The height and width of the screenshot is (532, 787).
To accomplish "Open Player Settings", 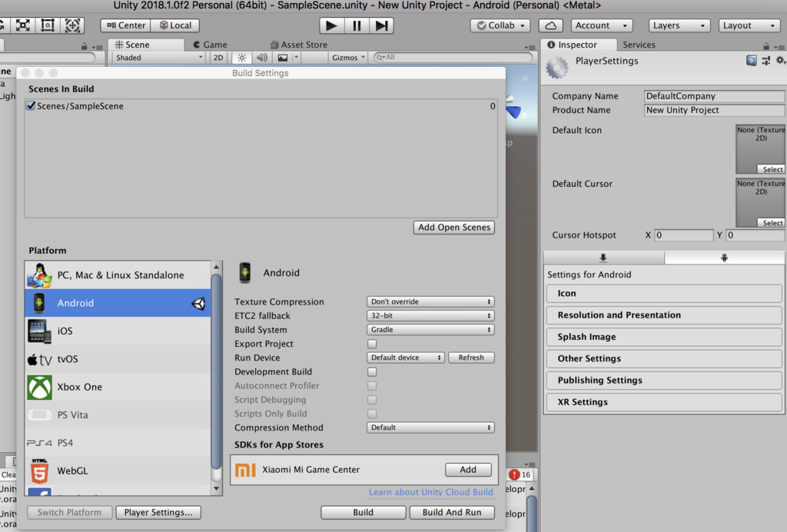I will click(158, 513).
